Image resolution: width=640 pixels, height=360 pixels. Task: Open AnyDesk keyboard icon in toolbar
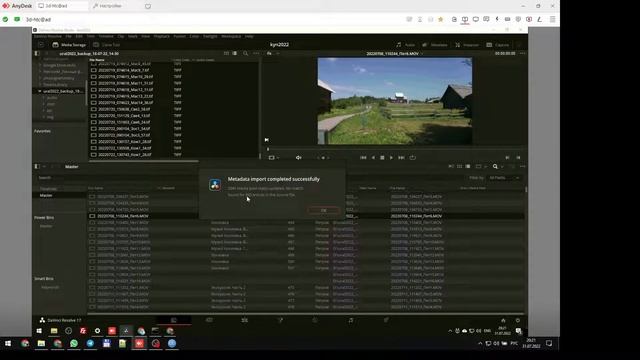point(507,19)
